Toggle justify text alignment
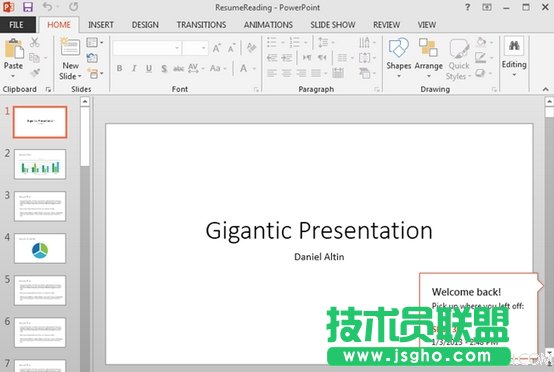Image resolution: width=554 pixels, height=372 pixels. coord(316,73)
